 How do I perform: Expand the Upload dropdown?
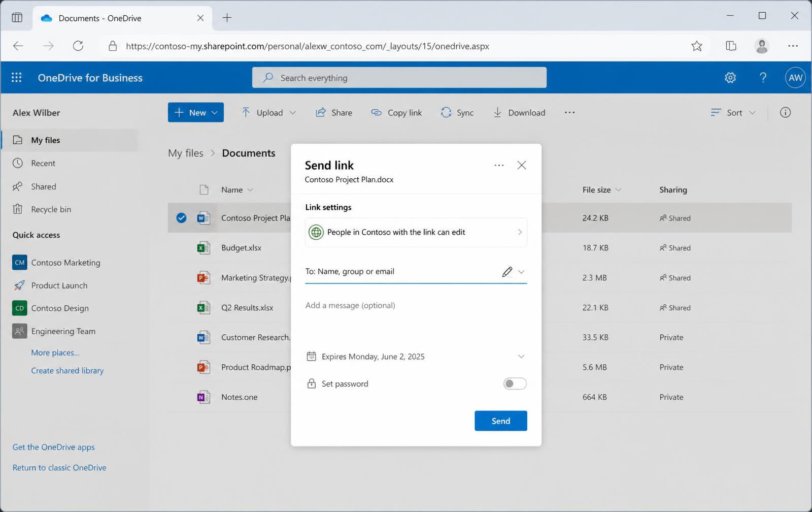point(292,113)
